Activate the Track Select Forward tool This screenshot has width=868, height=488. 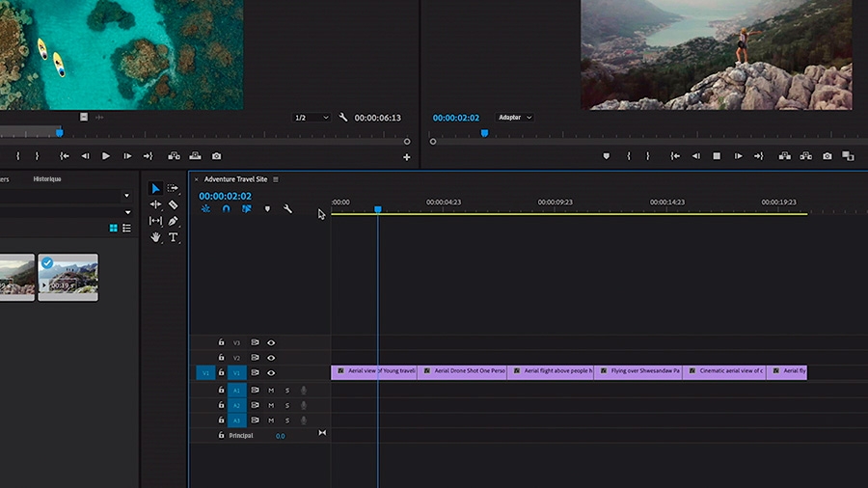(x=173, y=188)
